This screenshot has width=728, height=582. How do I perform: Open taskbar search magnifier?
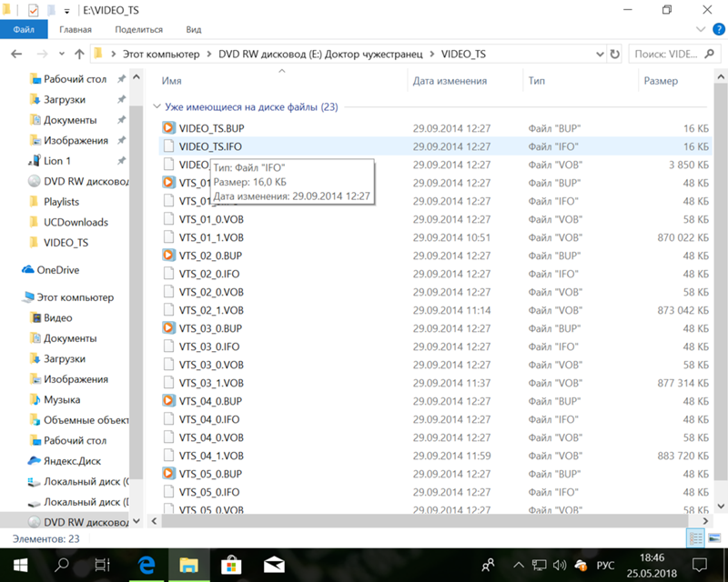coord(61,565)
